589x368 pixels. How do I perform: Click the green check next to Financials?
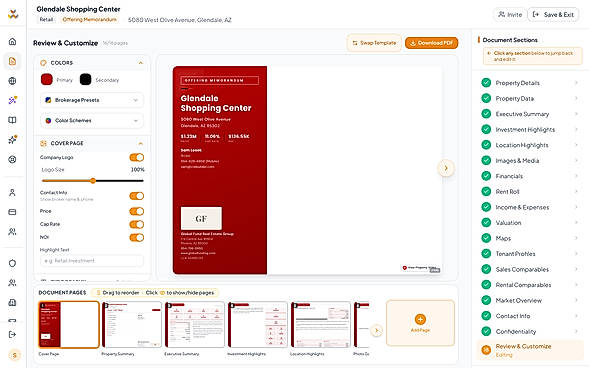click(486, 176)
